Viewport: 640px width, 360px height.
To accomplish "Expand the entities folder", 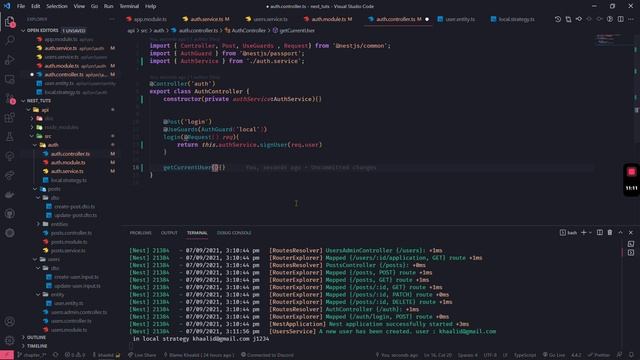I will (39, 224).
